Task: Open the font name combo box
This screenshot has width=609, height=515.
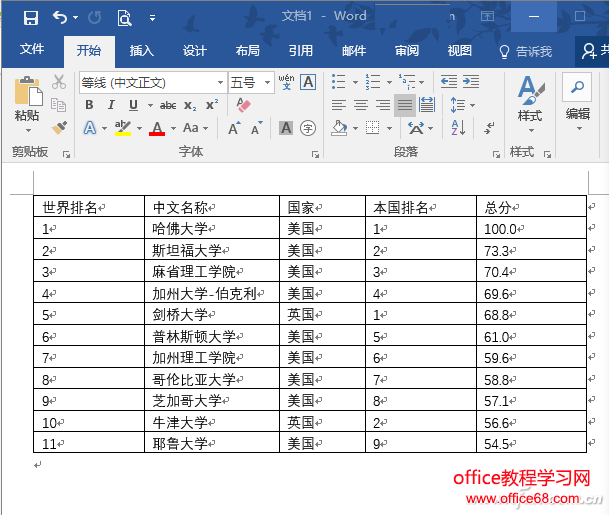Action: (153, 83)
